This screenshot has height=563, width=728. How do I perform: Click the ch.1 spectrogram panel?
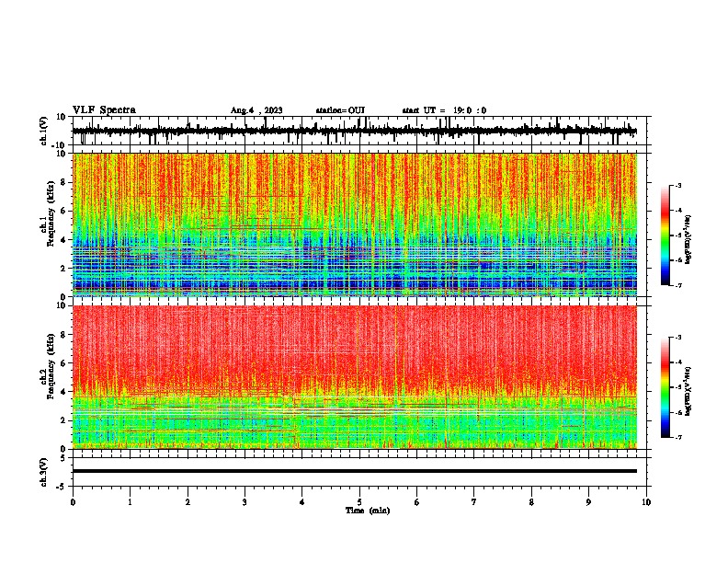pyautogui.click(x=355, y=224)
